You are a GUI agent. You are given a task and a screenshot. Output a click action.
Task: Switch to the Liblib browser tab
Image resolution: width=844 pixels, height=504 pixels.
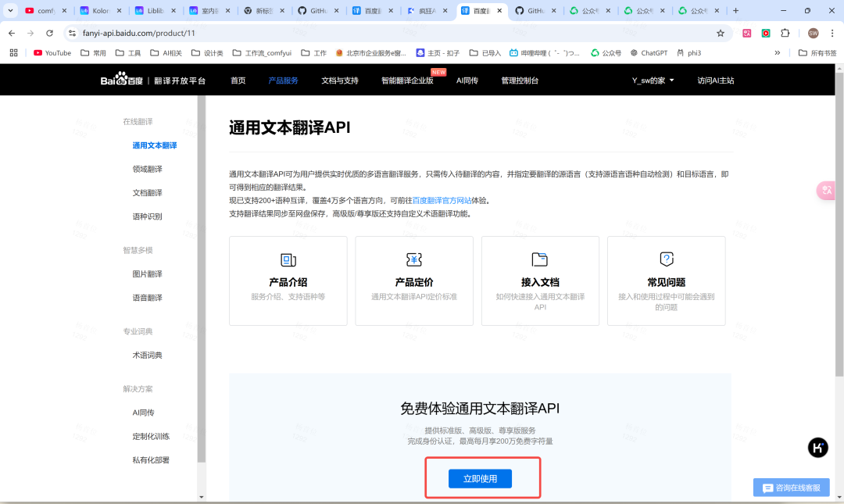[x=155, y=11]
